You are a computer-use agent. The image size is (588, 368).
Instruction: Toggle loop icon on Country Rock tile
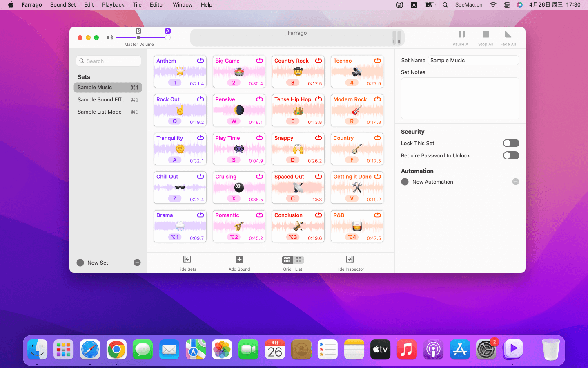(318, 61)
